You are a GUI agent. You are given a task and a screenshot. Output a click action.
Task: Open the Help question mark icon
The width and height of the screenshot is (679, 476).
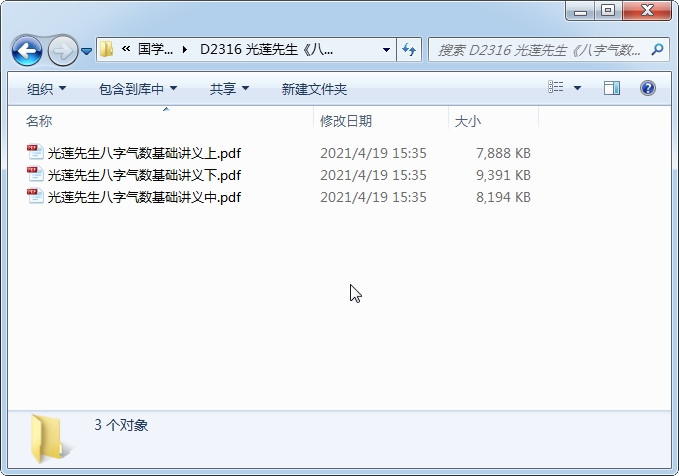pos(647,88)
